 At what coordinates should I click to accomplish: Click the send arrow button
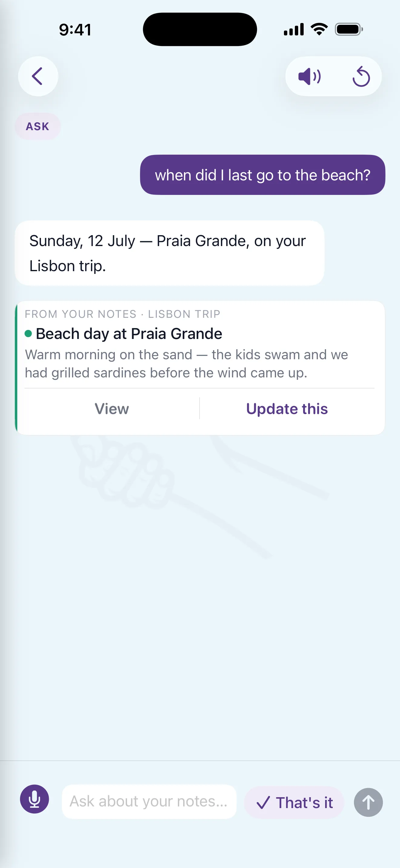368,802
